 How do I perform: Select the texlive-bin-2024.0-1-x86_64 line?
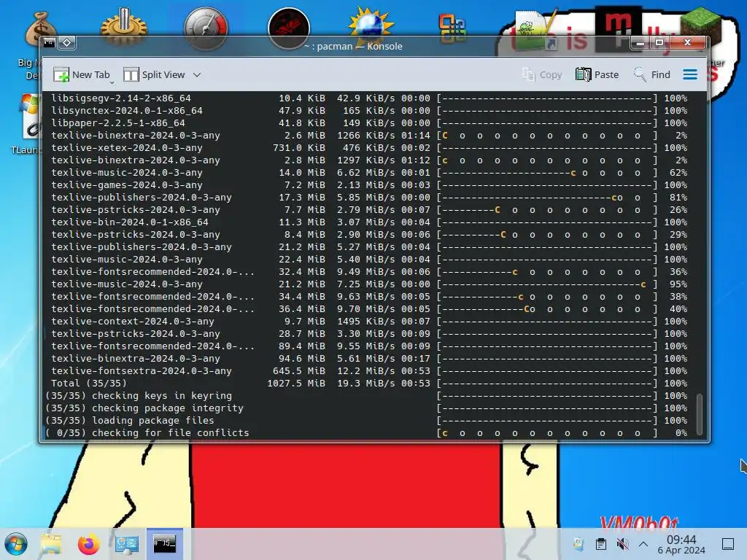point(369,222)
